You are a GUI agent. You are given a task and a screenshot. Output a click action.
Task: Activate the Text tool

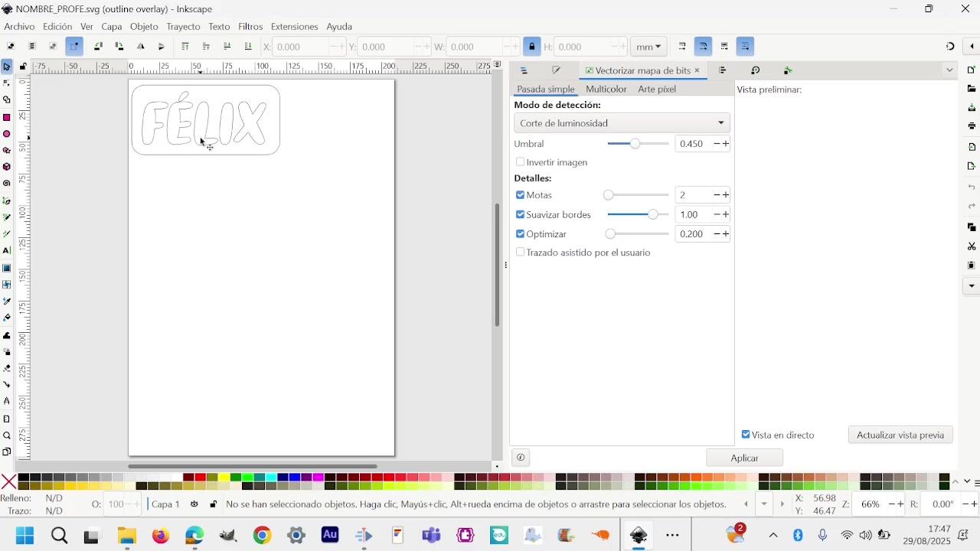coord(7,250)
